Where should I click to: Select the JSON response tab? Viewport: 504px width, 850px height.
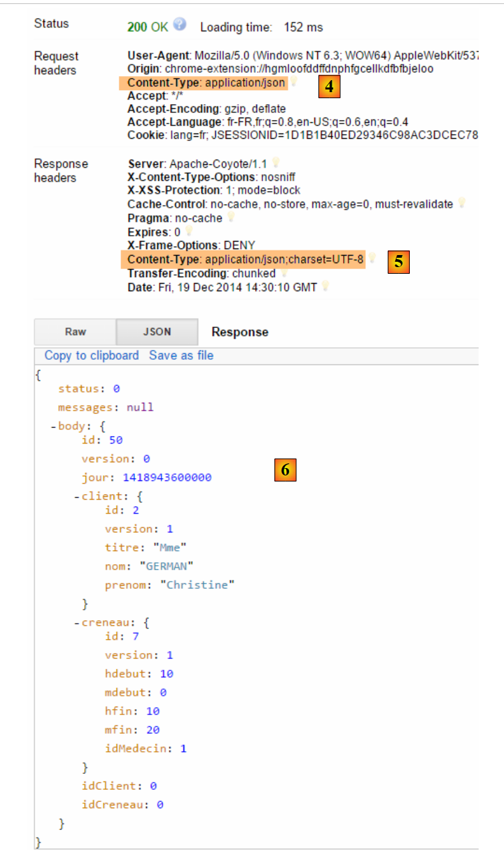coord(157,332)
